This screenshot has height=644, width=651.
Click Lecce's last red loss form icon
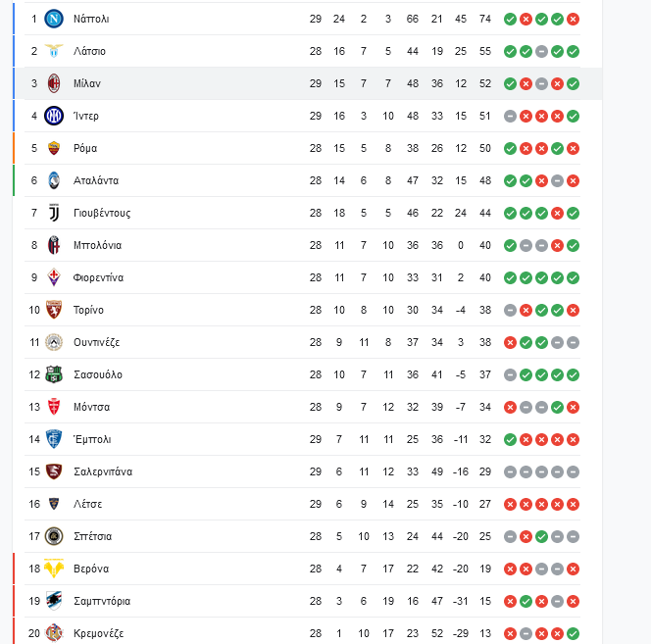[573, 504]
